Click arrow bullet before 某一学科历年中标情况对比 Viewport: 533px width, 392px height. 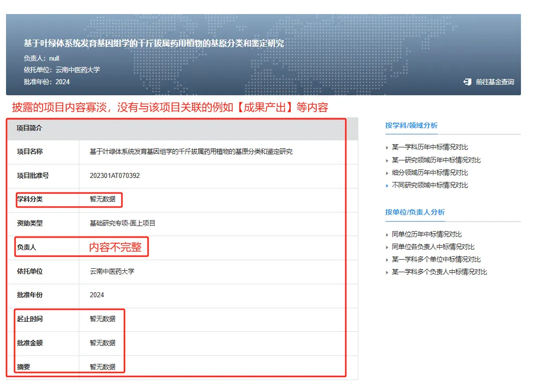click(x=387, y=148)
